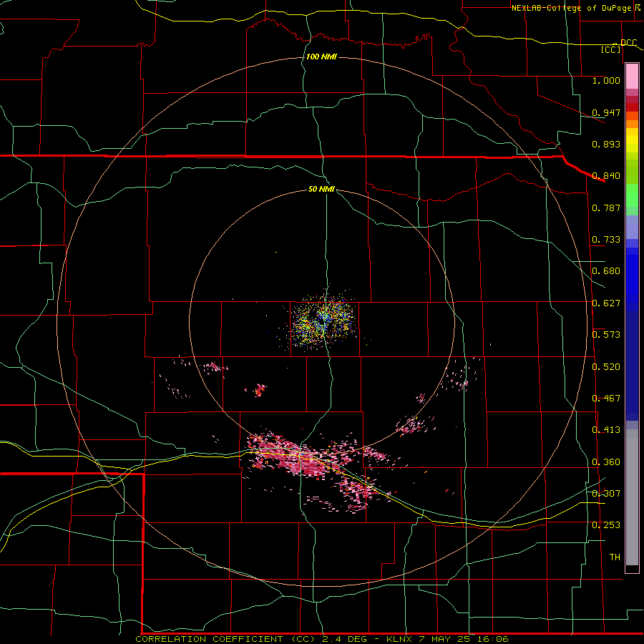Click the 1.000 value on the color scale
Screen dimensions: 644x644
tap(606, 80)
